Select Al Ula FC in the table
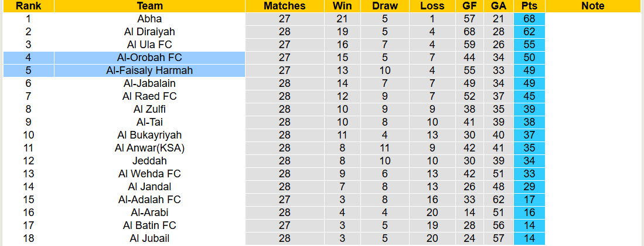Screen dimensions: 644x246 tap(149, 45)
